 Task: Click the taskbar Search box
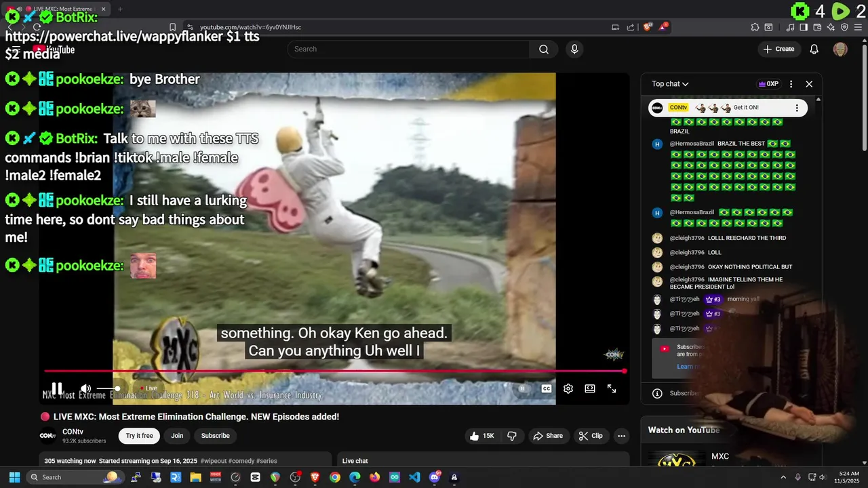point(75,477)
